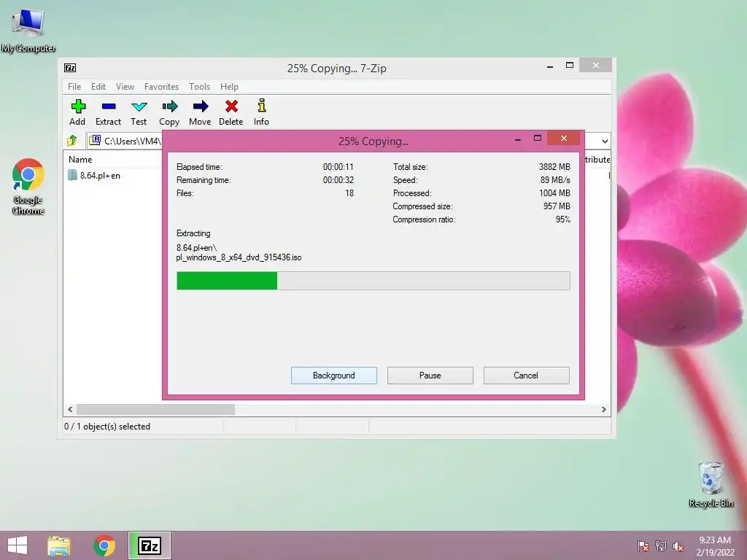Screen dimensions: 747x560
Task: Close the Copying progress dialog
Action: [564, 138]
